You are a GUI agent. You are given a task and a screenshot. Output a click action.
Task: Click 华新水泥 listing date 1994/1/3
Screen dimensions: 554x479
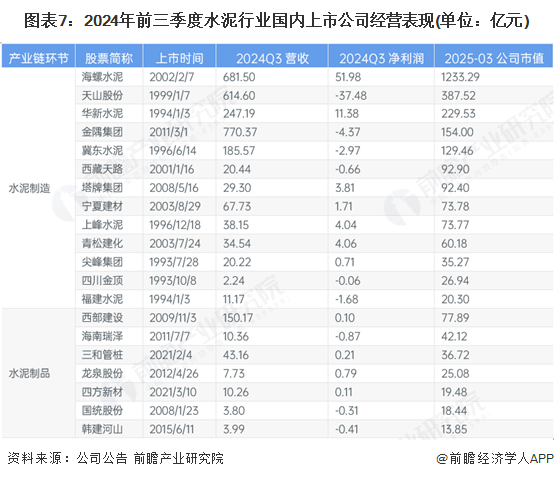point(170,113)
